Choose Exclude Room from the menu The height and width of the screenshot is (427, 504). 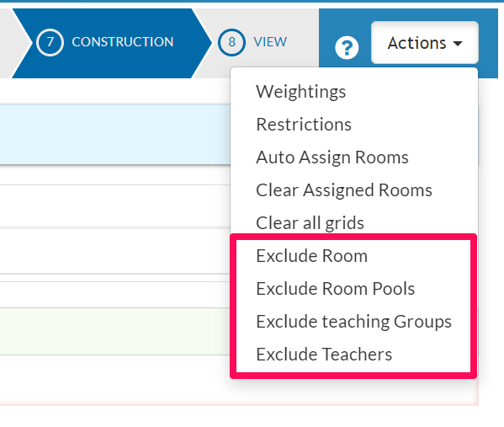pos(311,256)
